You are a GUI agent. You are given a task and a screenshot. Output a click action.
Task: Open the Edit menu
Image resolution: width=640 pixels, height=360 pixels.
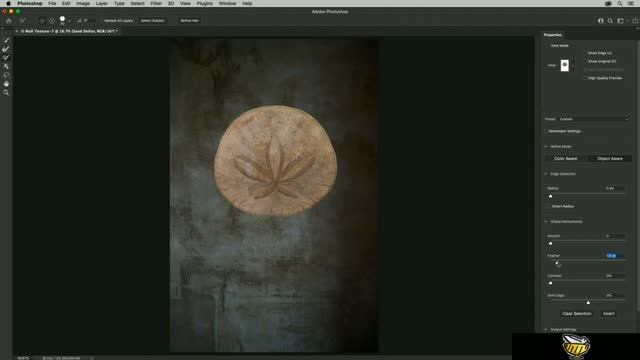66,3
